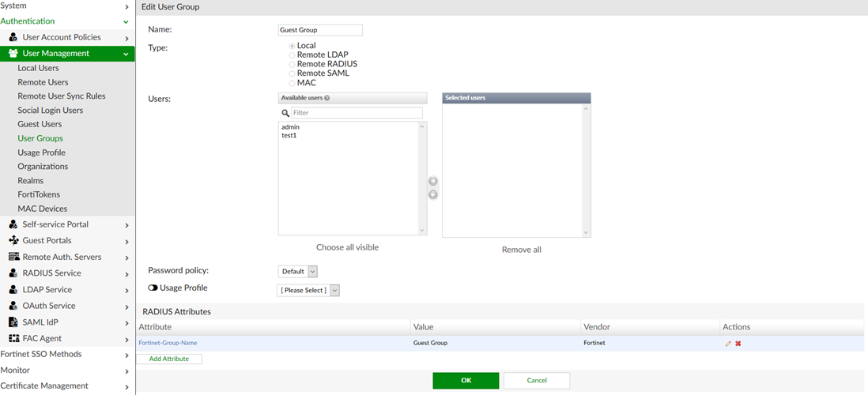This screenshot has width=868, height=395.
Task: Click the FAC Agent sidebar icon
Action: tap(13, 339)
